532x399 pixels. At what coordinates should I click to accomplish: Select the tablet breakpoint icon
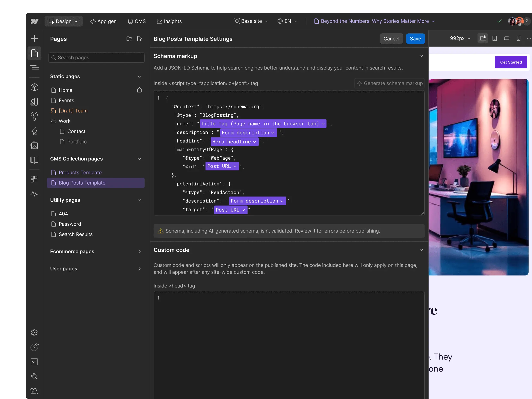tap(494, 38)
